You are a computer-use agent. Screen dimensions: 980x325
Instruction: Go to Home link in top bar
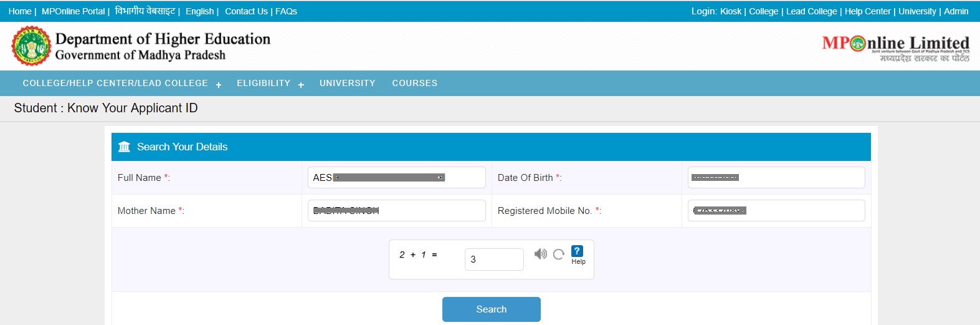point(19,11)
